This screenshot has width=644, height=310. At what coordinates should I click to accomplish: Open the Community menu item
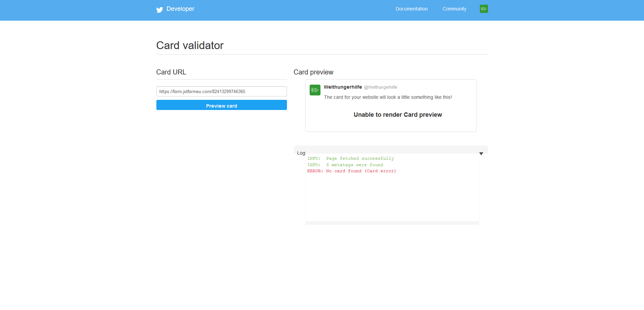[454, 9]
